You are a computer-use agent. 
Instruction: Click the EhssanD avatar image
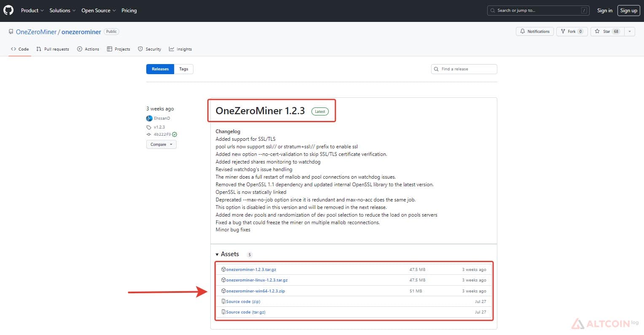[x=149, y=118]
